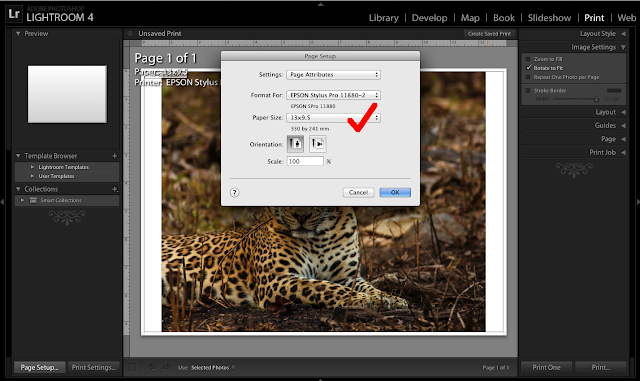Go to the next page arrow
This screenshot has height=381, width=640.
click(x=167, y=368)
